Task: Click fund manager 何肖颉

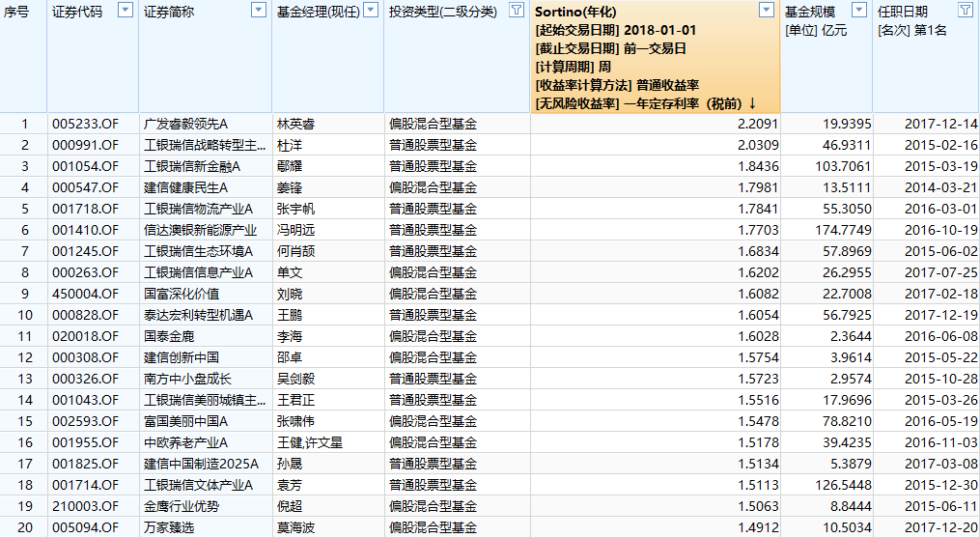Action: point(295,251)
